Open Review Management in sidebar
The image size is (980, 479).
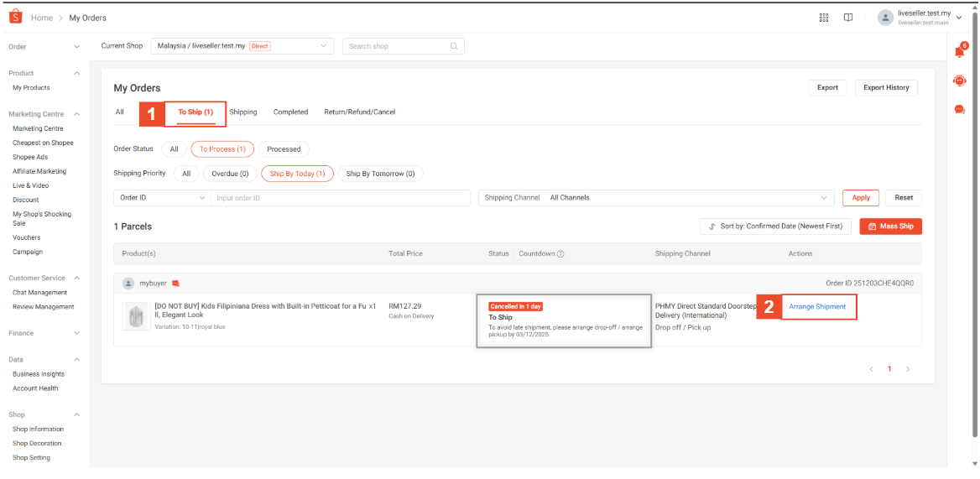coord(43,307)
